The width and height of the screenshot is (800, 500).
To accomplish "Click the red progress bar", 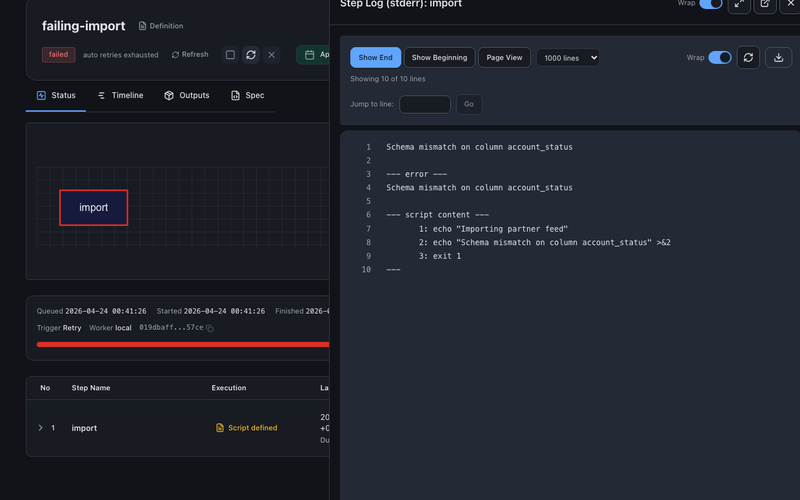I will pos(183,345).
